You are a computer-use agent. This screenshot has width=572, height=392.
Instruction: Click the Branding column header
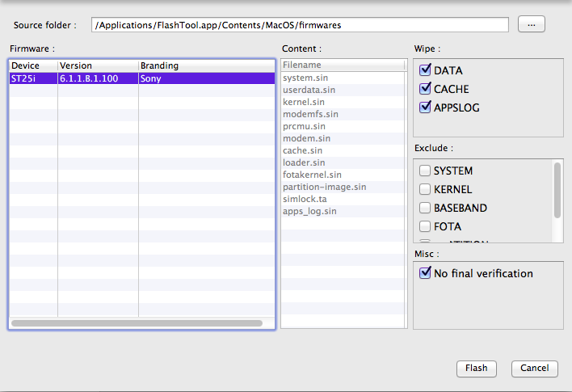[x=206, y=65]
